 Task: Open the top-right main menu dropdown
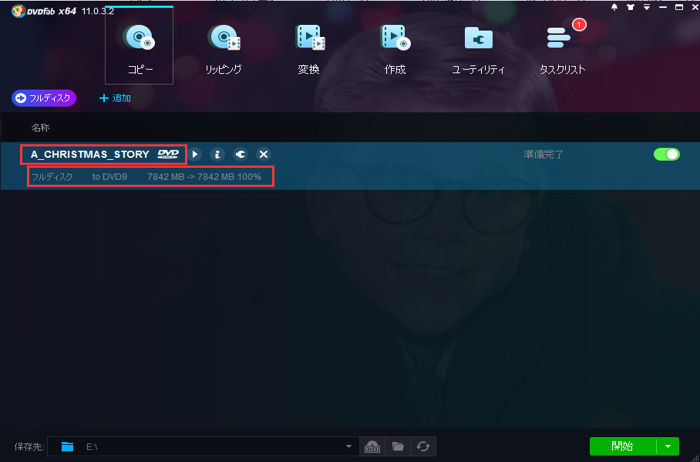pos(646,7)
